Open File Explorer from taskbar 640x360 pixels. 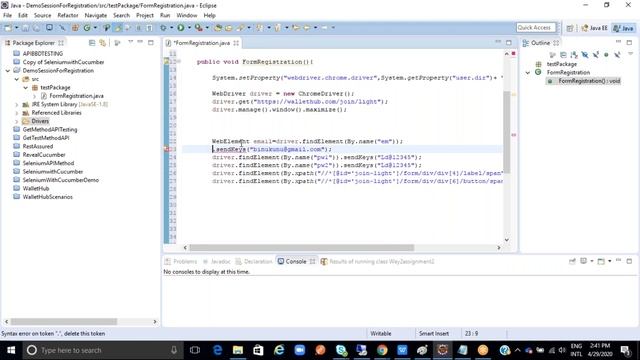(238, 350)
